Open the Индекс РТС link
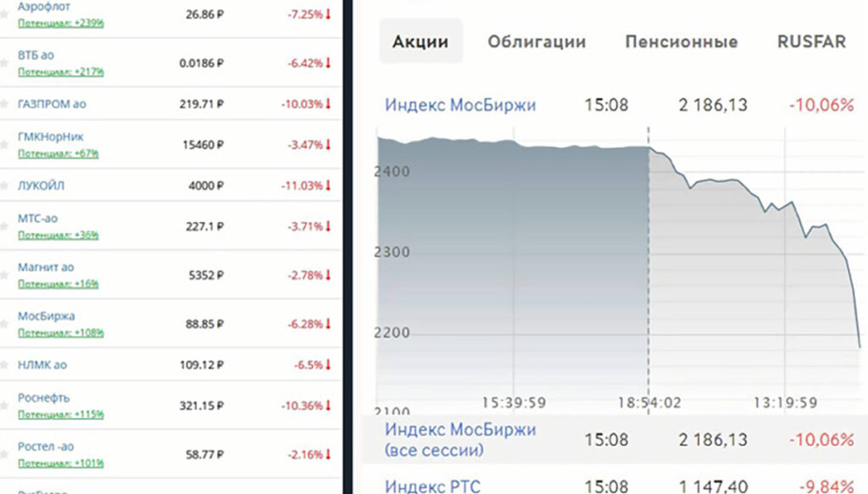This screenshot has width=868, height=494. coord(432,486)
